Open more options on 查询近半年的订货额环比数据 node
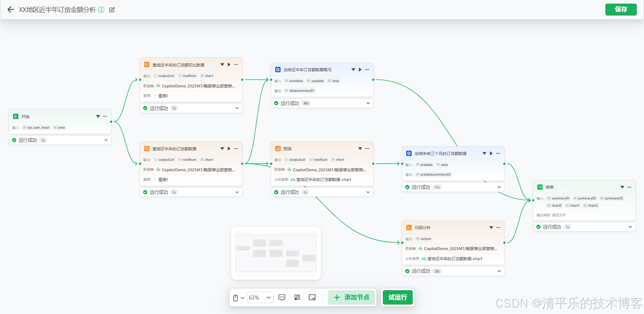 (x=236, y=65)
